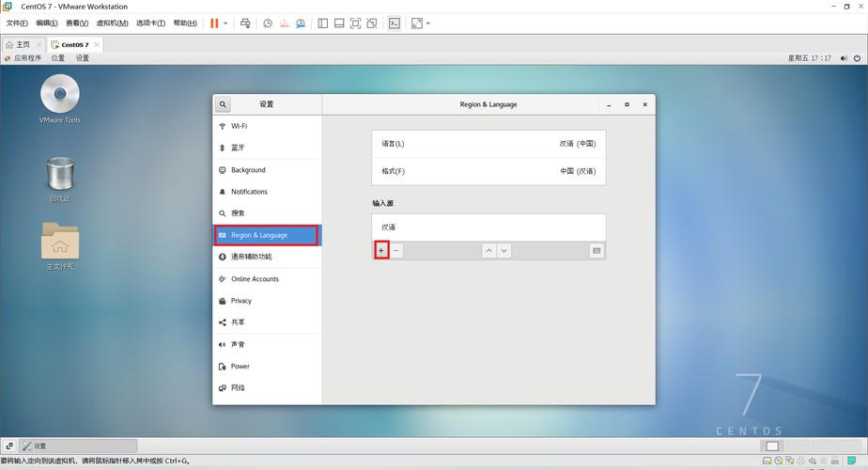Move input source up arrow
This screenshot has height=470, width=868.
tap(488, 251)
